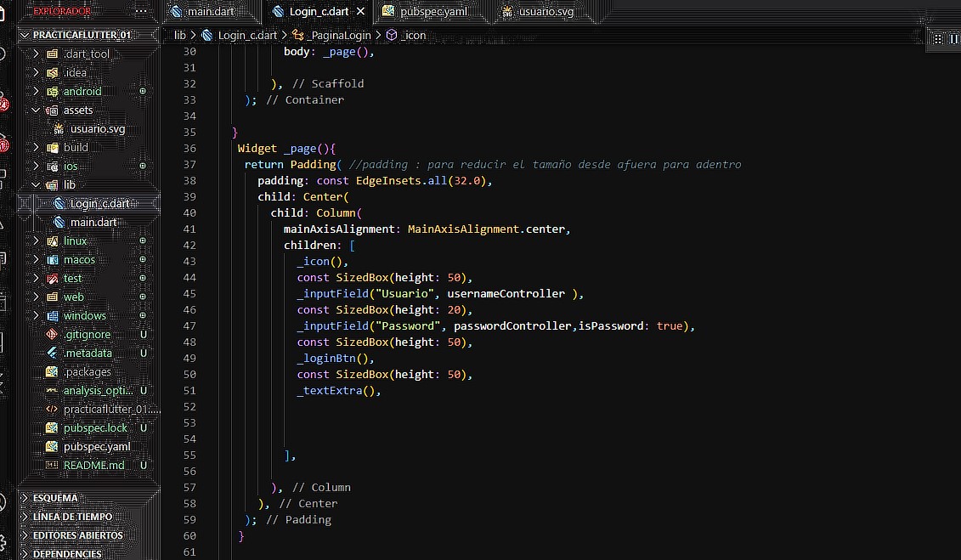The height and width of the screenshot is (560, 961).
Task: Collapse the assets folder chevron
Action: [x=36, y=110]
